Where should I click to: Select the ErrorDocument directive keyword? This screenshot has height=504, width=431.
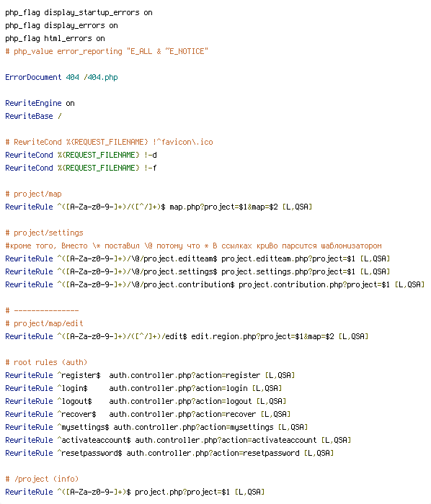[x=33, y=78]
